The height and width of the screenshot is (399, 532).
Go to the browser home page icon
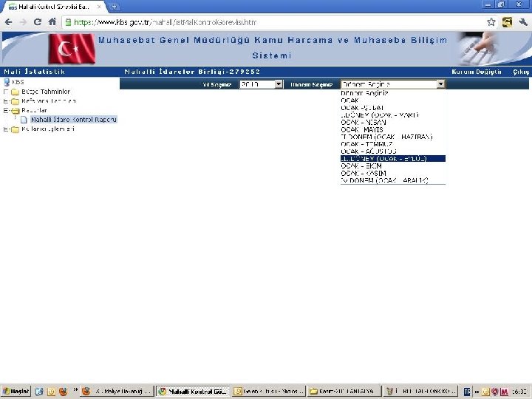[52, 22]
